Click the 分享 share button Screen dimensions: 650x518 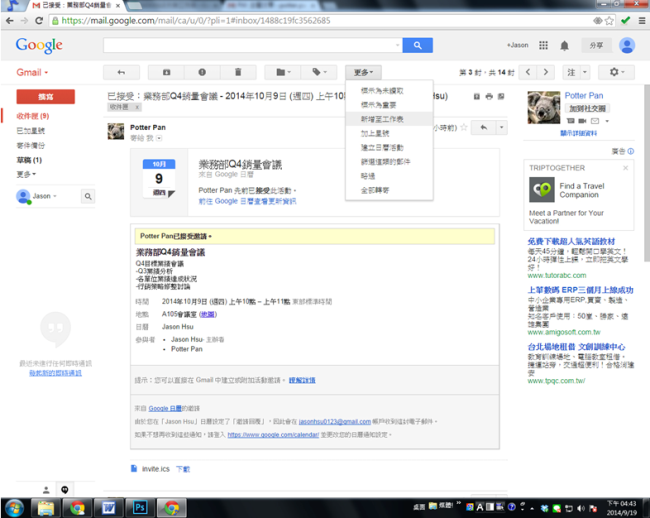click(596, 45)
